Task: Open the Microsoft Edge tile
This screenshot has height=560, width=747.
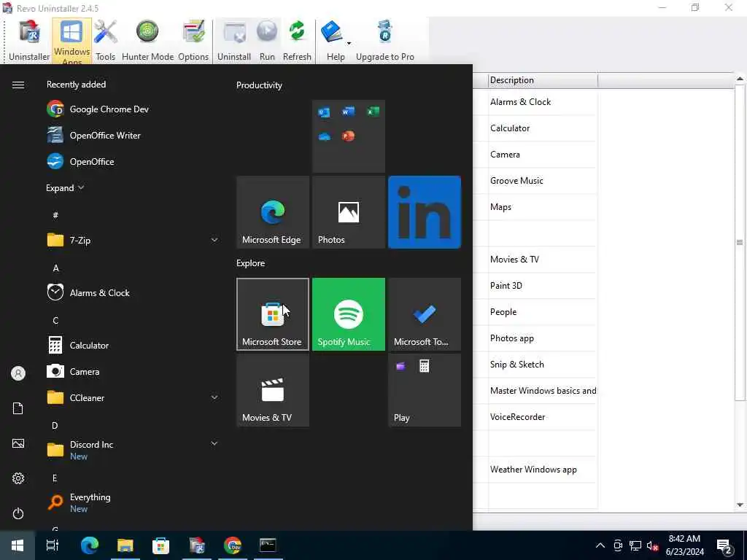Action: click(x=273, y=212)
